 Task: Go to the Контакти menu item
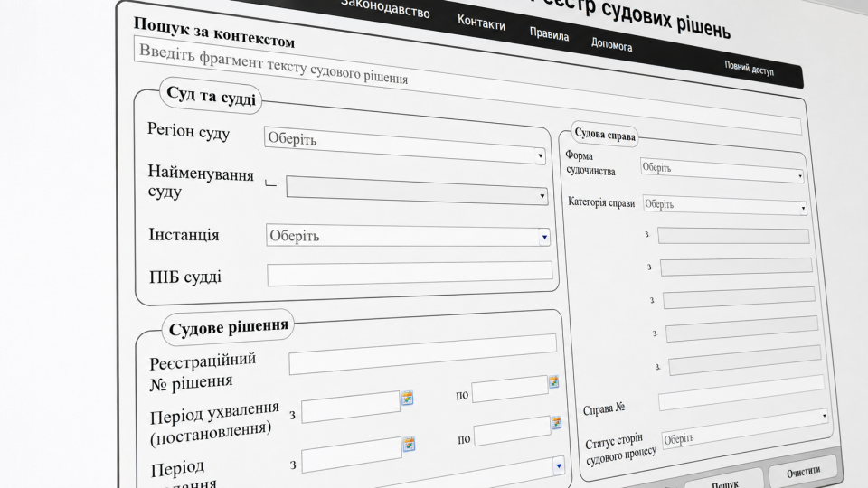[x=481, y=23]
